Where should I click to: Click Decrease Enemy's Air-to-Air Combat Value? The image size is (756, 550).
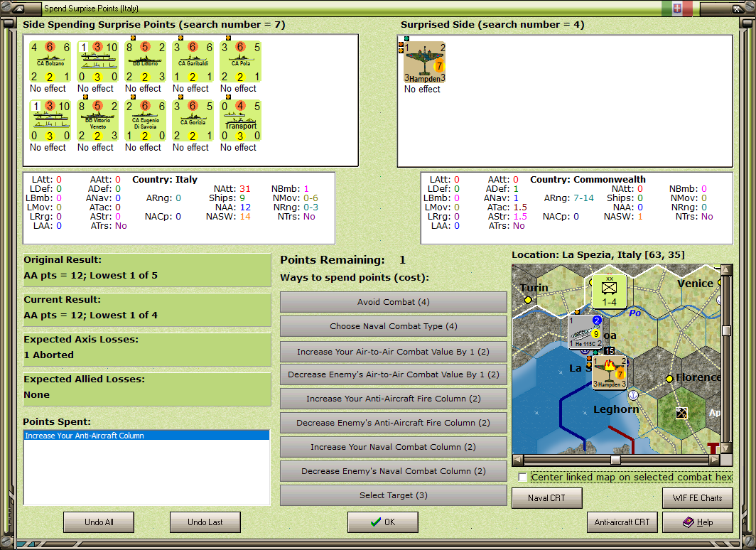pyautogui.click(x=394, y=374)
